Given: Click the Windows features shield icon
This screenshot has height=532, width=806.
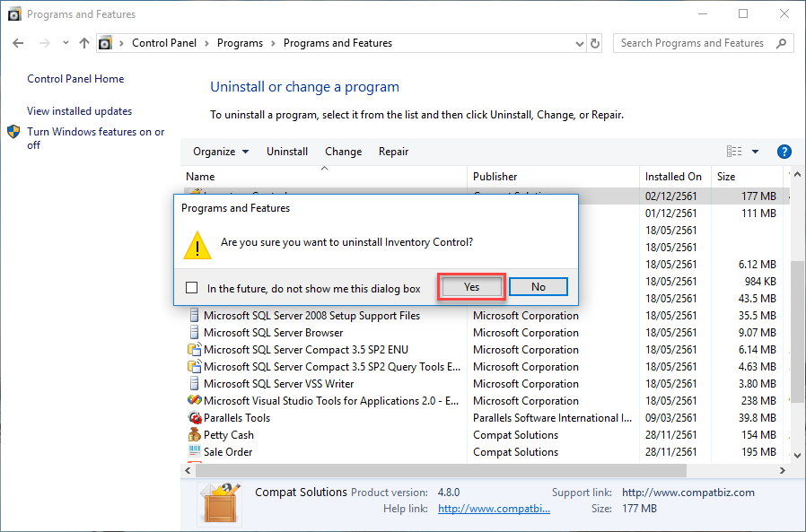Looking at the screenshot, I should (x=13, y=132).
